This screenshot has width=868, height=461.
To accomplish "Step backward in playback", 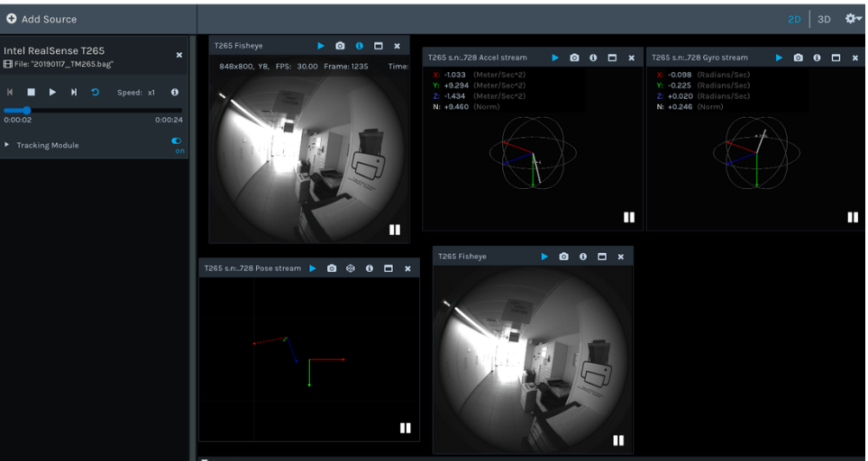I will click(x=10, y=93).
